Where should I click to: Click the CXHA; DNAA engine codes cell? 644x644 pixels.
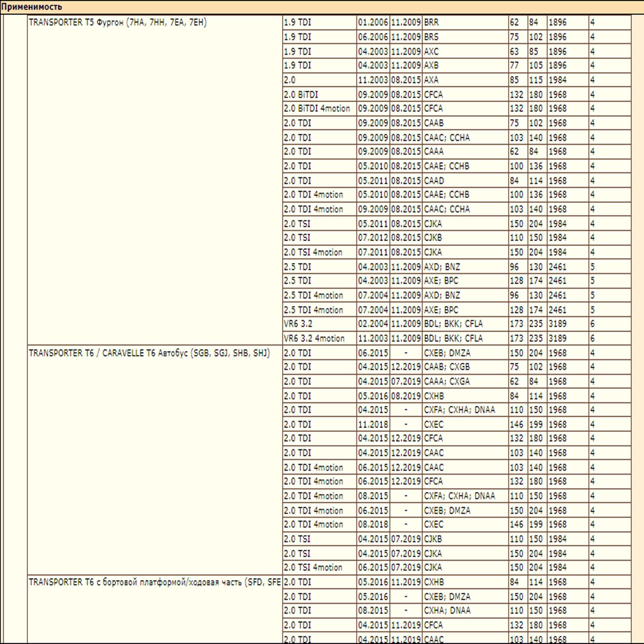point(447,610)
